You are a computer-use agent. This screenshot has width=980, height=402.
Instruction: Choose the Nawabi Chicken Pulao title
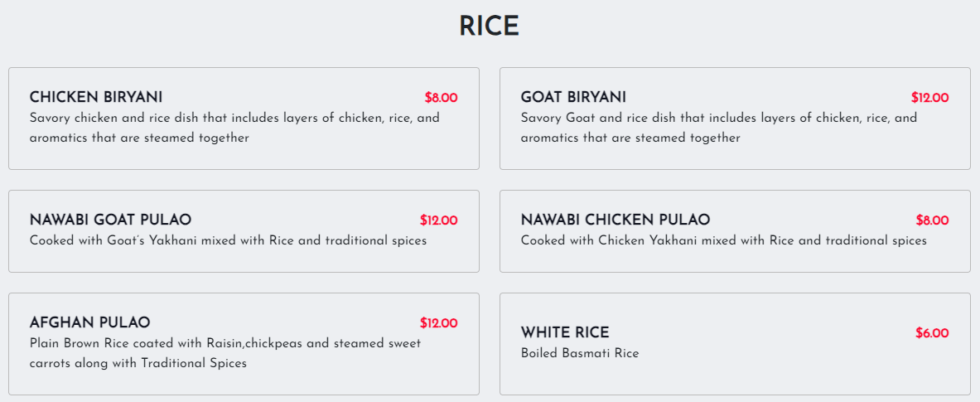pyautogui.click(x=615, y=220)
